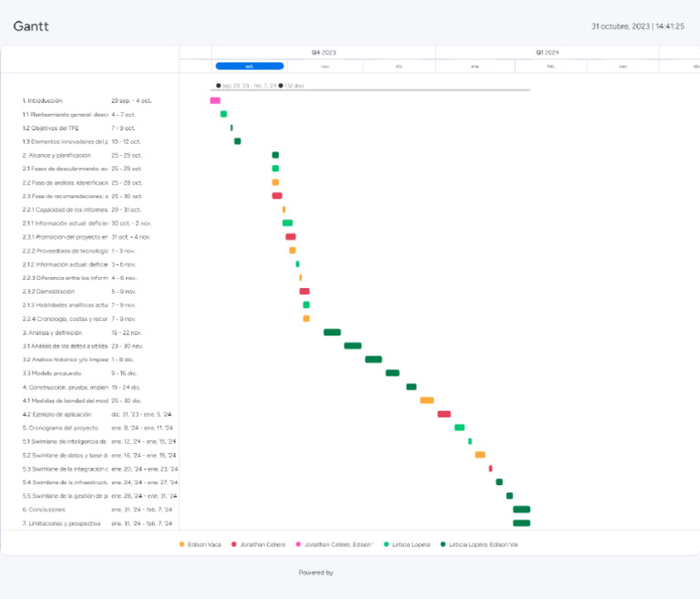Select the nov. month header

click(x=325, y=67)
